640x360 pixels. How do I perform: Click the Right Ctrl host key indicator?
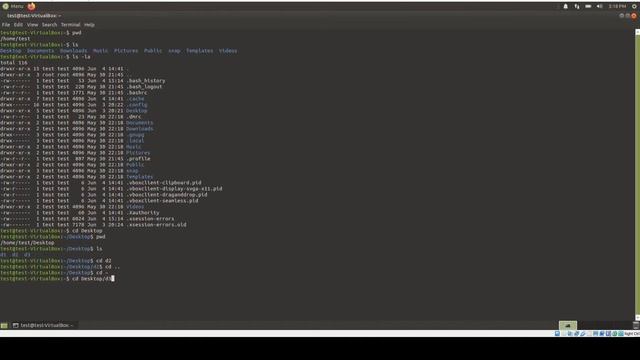(632, 334)
